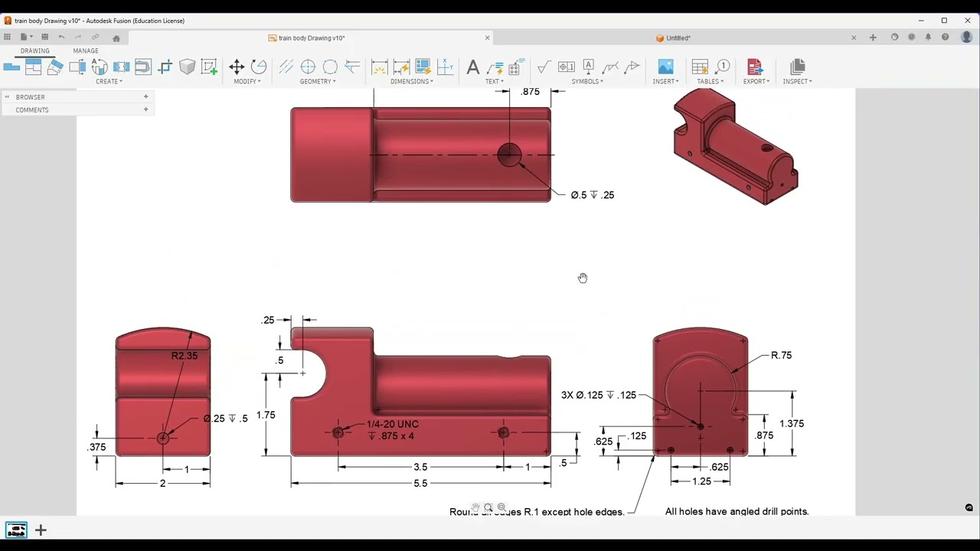This screenshot has height=551, width=980.
Task: Select the Projected View tool
Action: [x=33, y=67]
